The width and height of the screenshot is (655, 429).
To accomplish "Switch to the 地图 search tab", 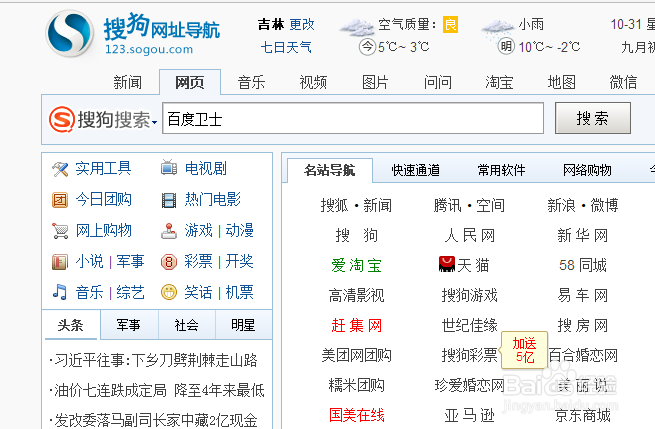I will tap(561, 82).
